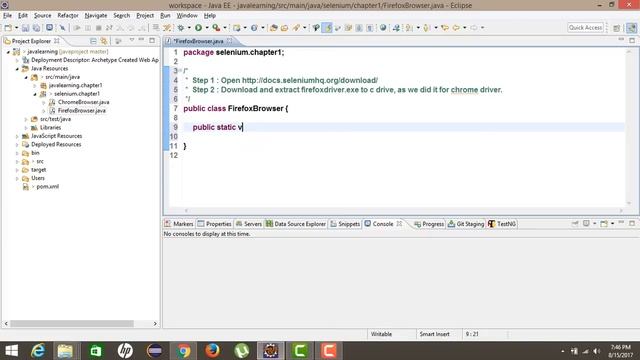Select Deployment Descriptor tree entry
This screenshot has height=360, width=640.
pos(95,60)
